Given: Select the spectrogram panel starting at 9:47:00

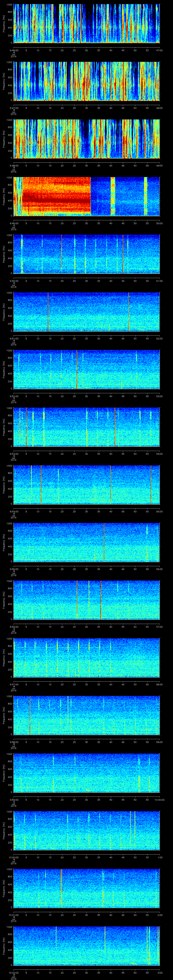Looking at the screenshot, I should [x=87, y=81].
